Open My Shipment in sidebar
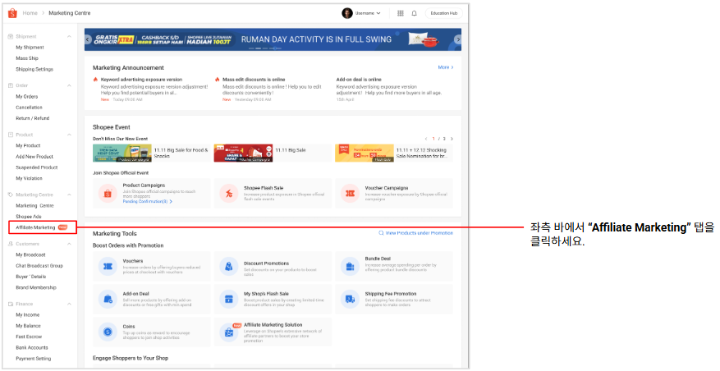Screen dimensions: 720x371 pos(30,47)
